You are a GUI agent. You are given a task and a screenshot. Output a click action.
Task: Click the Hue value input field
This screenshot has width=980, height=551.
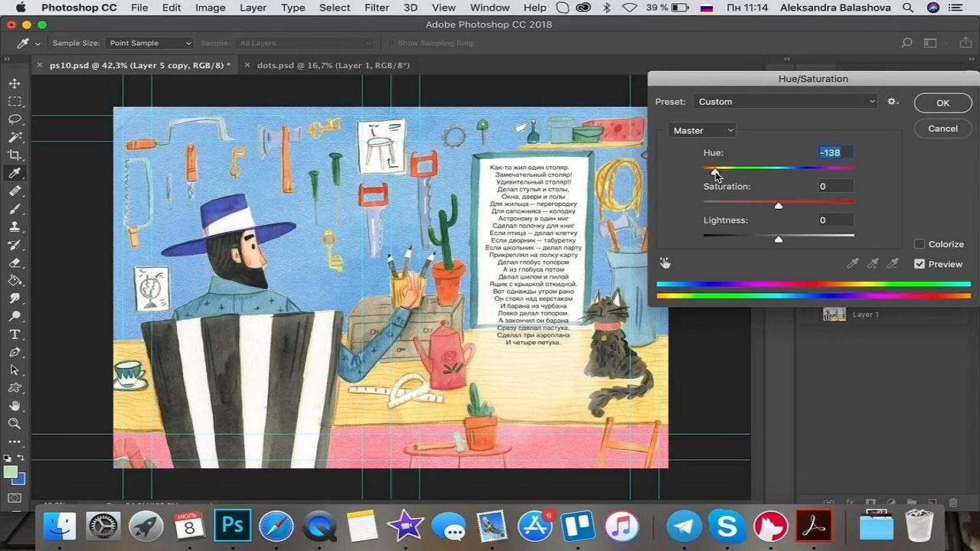coord(835,152)
